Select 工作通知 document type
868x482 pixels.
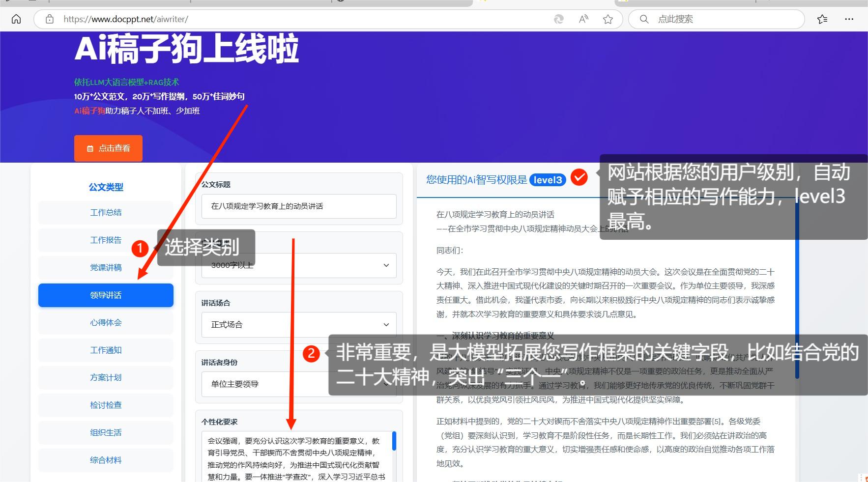click(x=106, y=350)
